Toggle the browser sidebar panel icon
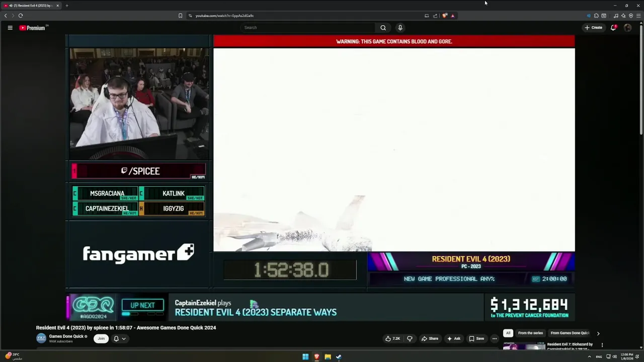 tap(604, 16)
